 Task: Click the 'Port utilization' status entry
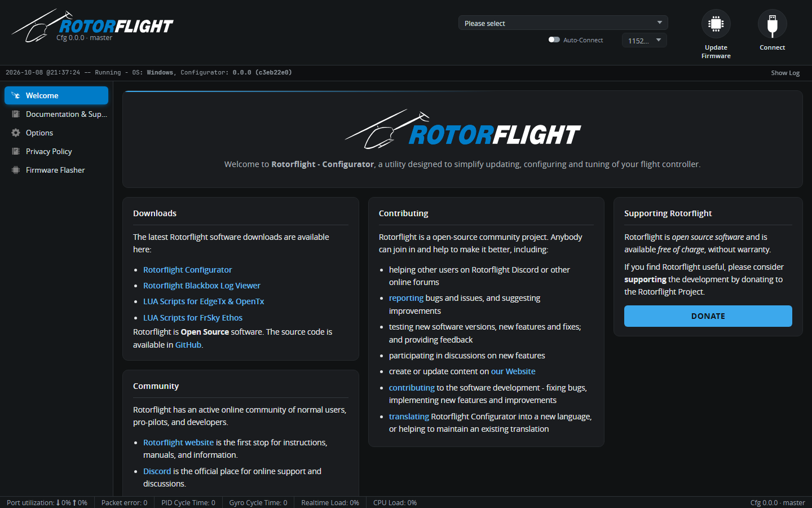tap(47, 502)
